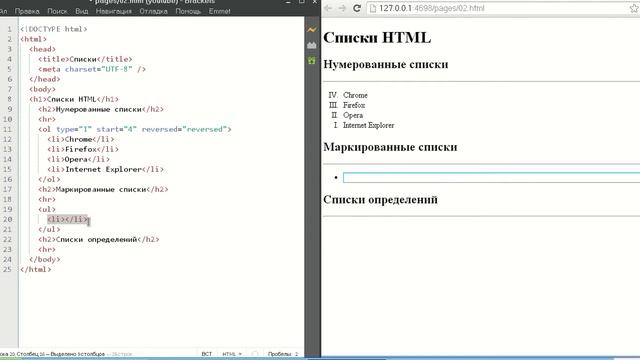Bookmark page with the star icon
Viewport: 640px width, 360px height.
pos(634,8)
